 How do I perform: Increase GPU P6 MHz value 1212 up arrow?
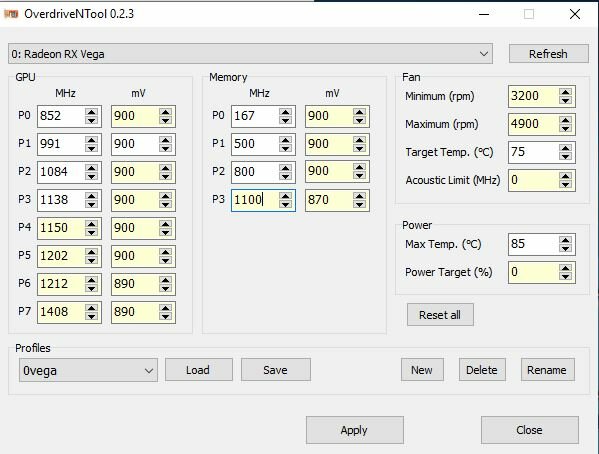pyautogui.click(x=92, y=279)
